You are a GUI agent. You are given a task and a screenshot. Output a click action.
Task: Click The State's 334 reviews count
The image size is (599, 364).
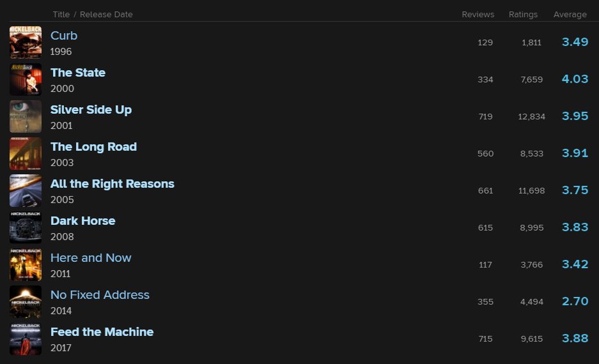pyautogui.click(x=485, y=79)
